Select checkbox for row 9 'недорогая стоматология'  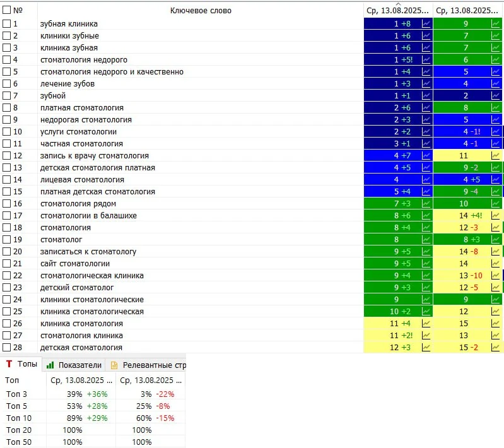6,120
